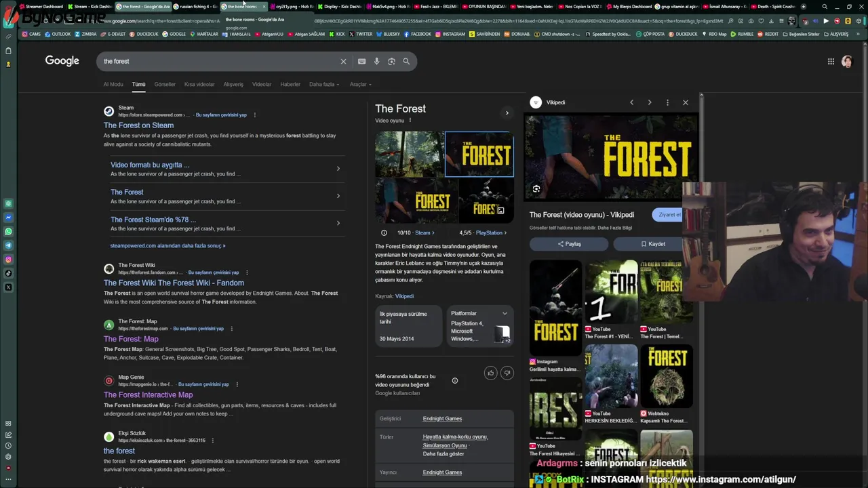
Task: Open Settings gear icon in the Opera sidebar
Action: pos(8,457)
